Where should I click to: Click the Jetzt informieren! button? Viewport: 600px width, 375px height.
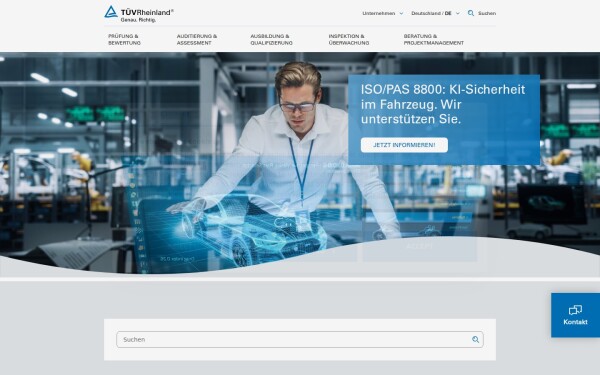point(404,145)
